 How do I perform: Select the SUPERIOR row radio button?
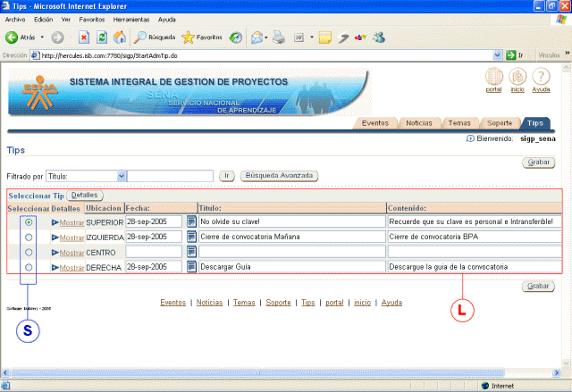click(29, 222)
